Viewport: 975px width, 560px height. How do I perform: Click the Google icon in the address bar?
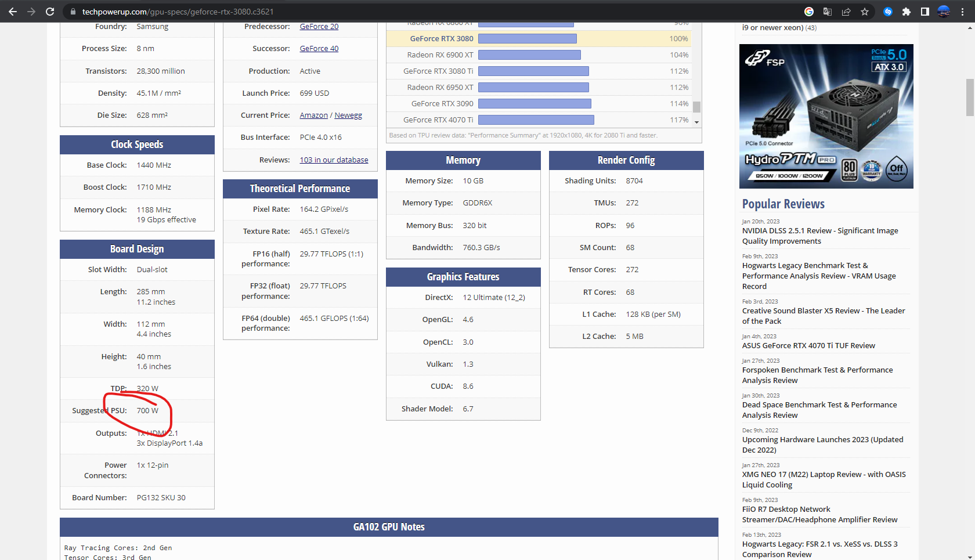coord(809,12)
